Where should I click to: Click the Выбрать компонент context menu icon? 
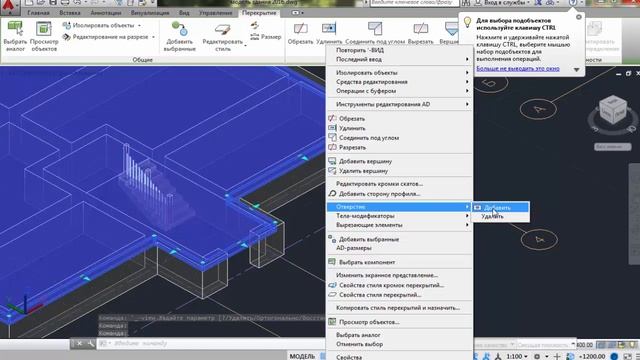coord(332,262)
